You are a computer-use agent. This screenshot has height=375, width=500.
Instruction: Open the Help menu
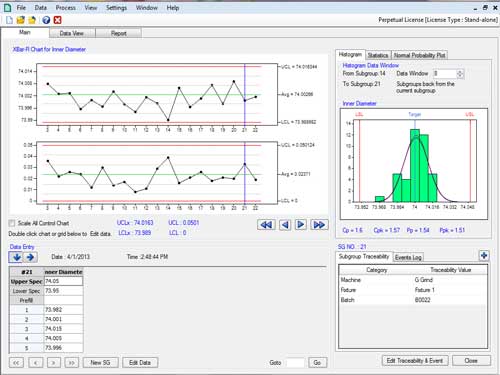[173, 7]
